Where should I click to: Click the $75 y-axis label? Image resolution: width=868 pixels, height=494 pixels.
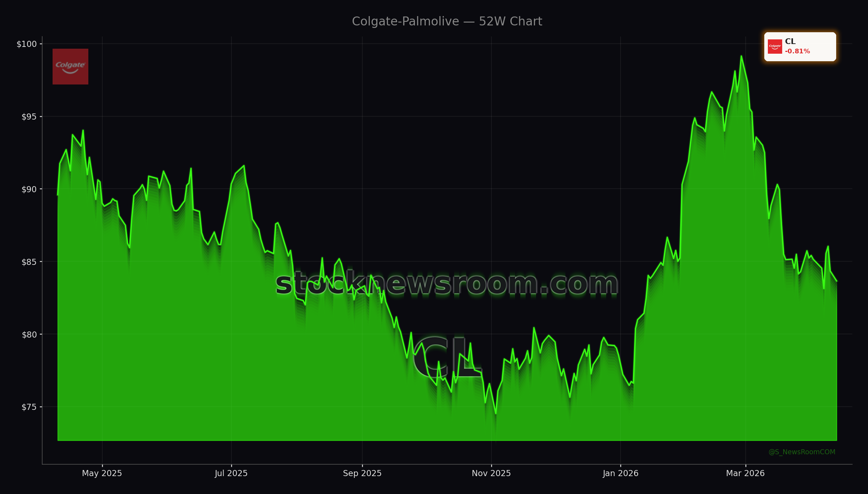tap(29, 407)
